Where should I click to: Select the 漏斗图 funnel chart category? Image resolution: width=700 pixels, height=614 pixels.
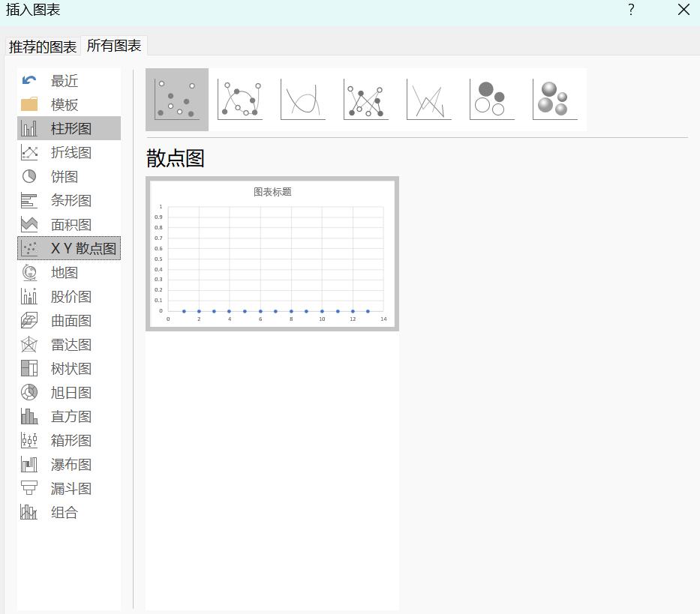click(69, 489)
